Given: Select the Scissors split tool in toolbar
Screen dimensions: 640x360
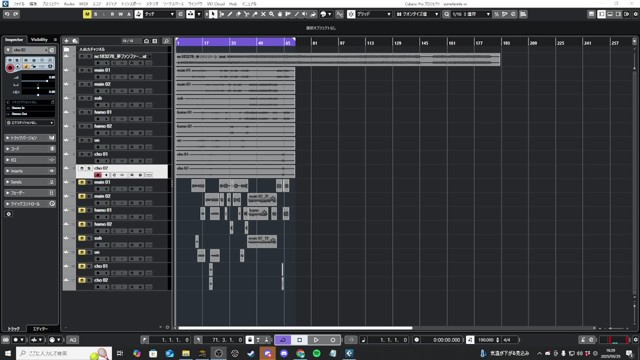Looking at the screenshot, I should click(247, 14).
